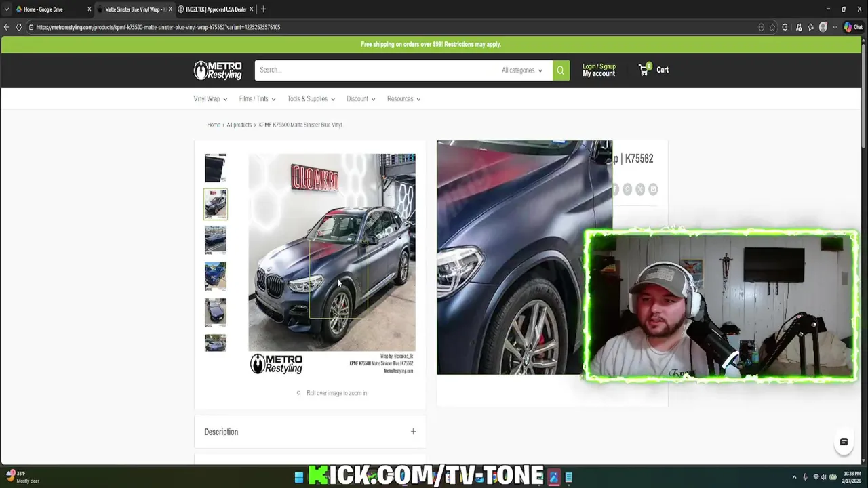Click the free shipping banner text
This screenshot has width=868, height=488.
coord(431,44)
